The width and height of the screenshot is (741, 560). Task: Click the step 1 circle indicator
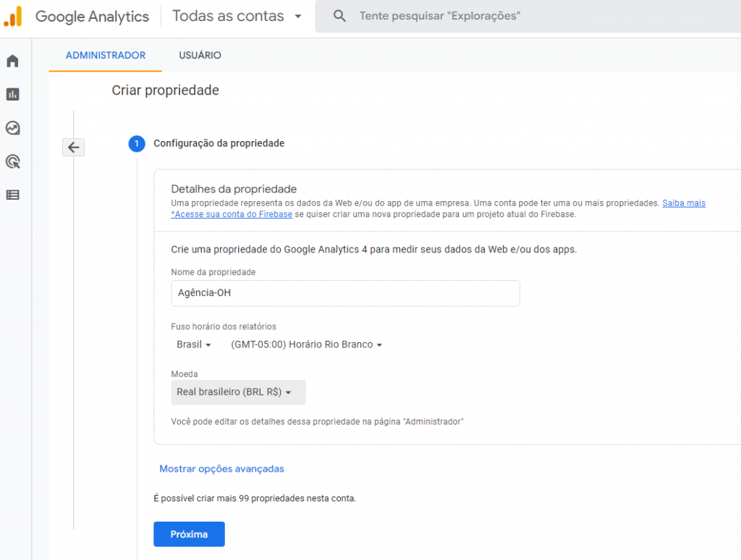[137, 143]
